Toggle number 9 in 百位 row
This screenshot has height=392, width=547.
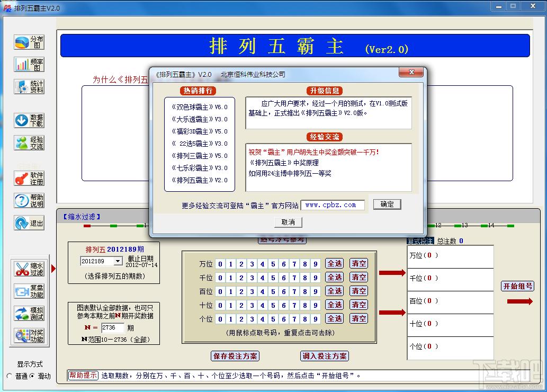pyautogui.click(x=316, y=291)
